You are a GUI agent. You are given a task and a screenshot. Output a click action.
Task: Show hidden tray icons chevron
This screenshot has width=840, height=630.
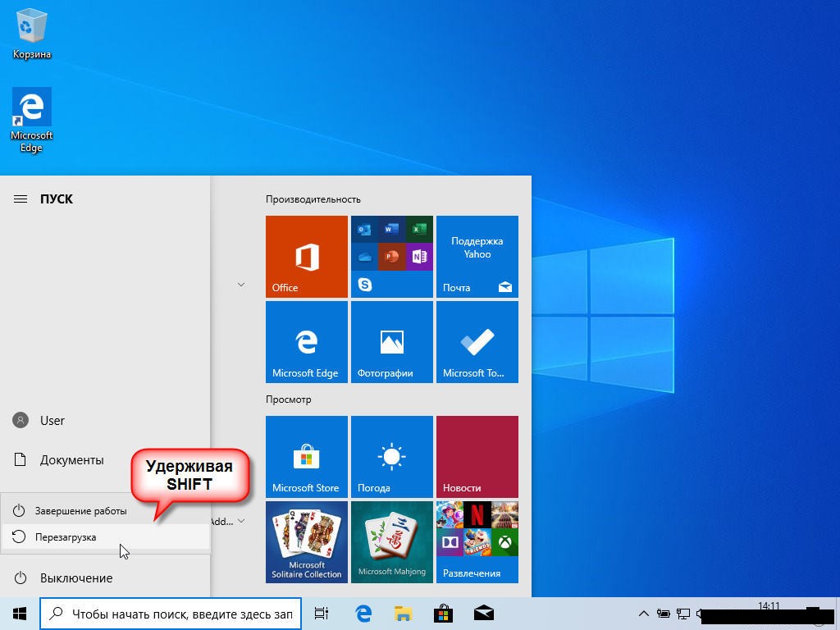pos(644,614)
